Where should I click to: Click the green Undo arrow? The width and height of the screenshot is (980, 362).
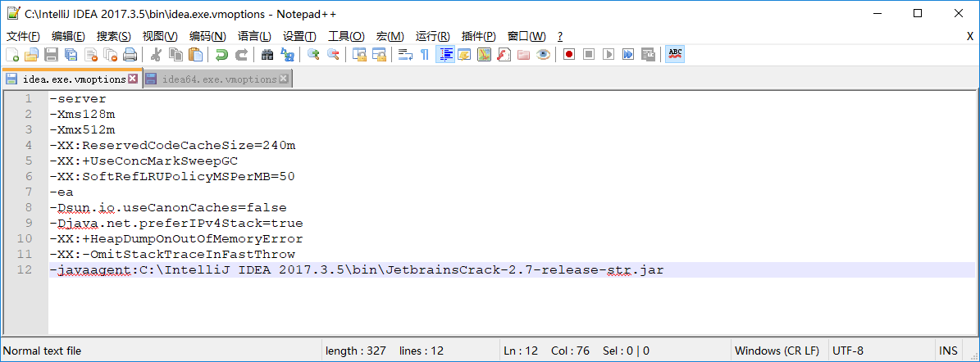[x=221, y=55]
